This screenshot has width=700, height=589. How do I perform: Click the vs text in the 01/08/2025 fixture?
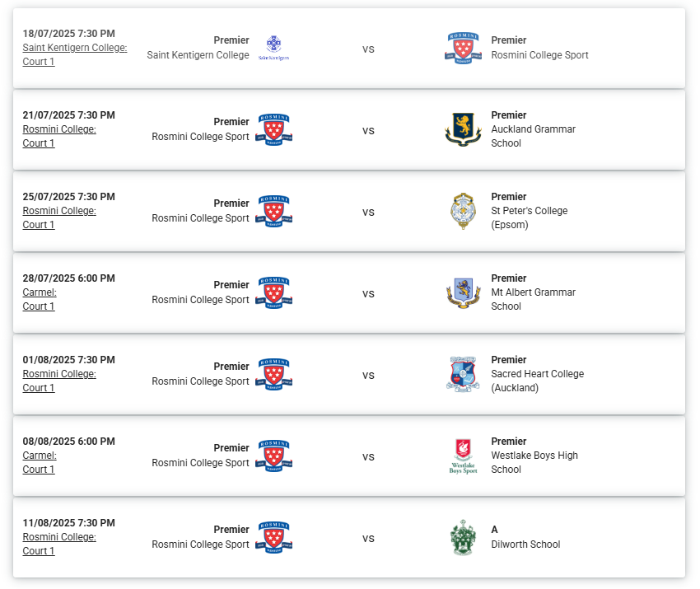click(368, 375)
